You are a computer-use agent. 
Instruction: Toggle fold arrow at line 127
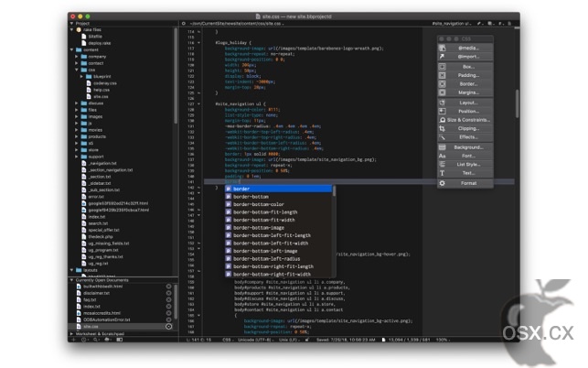(x=198, y=104)
